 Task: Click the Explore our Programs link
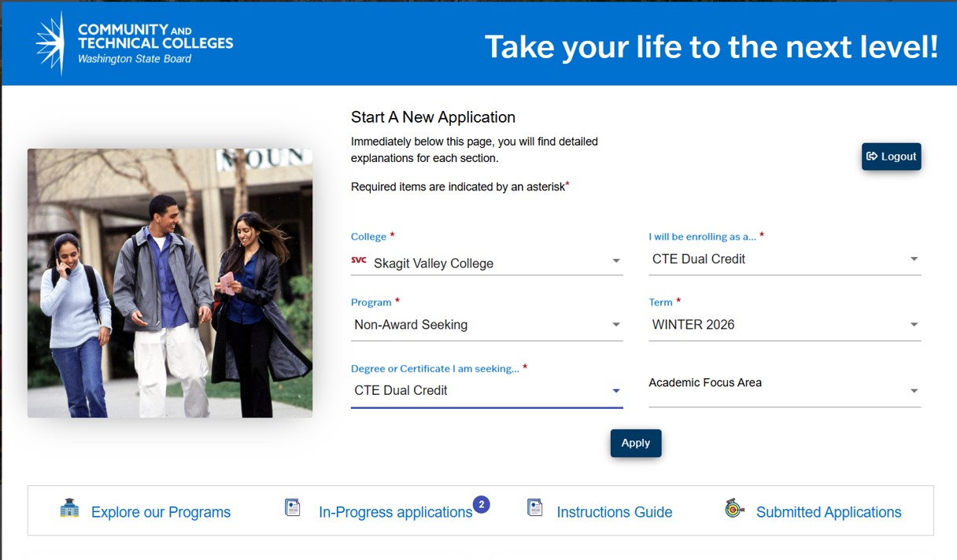pyautogui.click(x=161, y=512)
